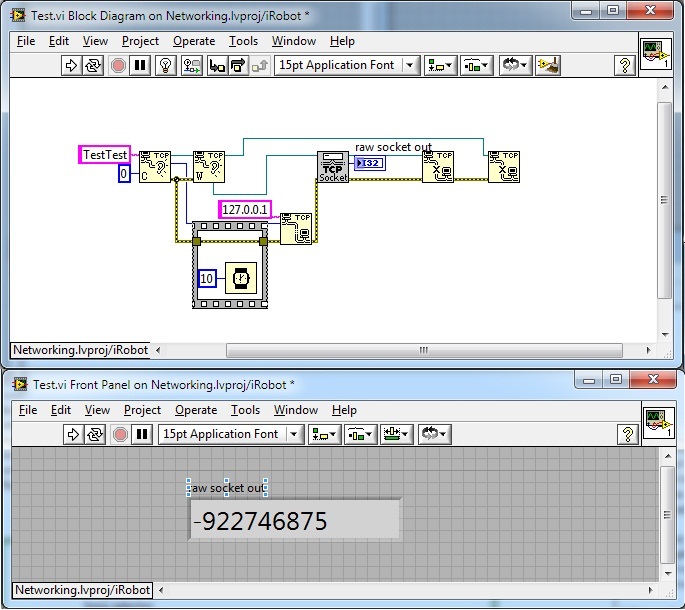
Task: Click Pause button in Front Panel toolbar
Action: pyautogui.click(x=142, y=434)
